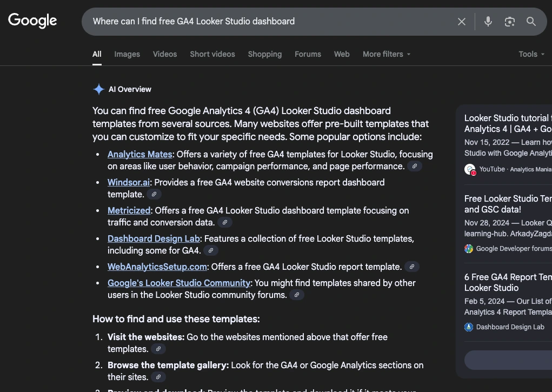The width and height of the screenshot is (552, 392).
Task: Switch to the Images tab
Action: coord(127,54)
